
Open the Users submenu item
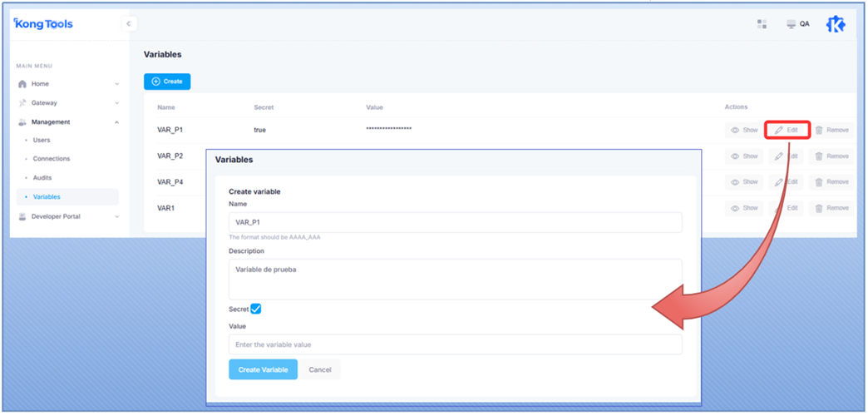(x=42, y=140)
